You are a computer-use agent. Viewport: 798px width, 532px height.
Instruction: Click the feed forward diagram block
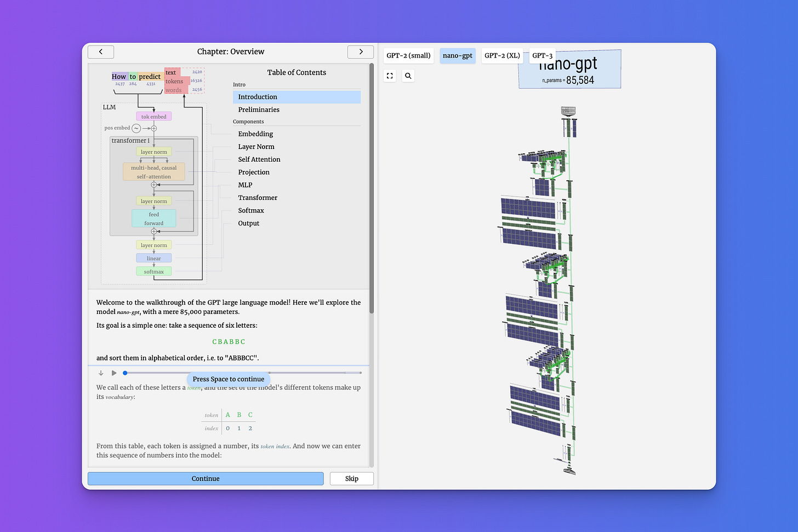[x=154, y=219]
